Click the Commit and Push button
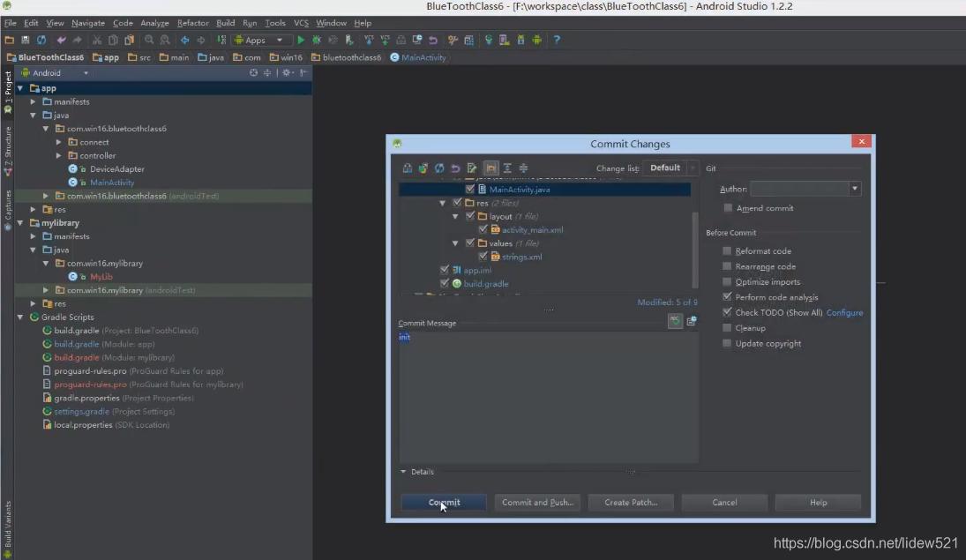Viewport: 966px width, 560px height. (537, 503)
